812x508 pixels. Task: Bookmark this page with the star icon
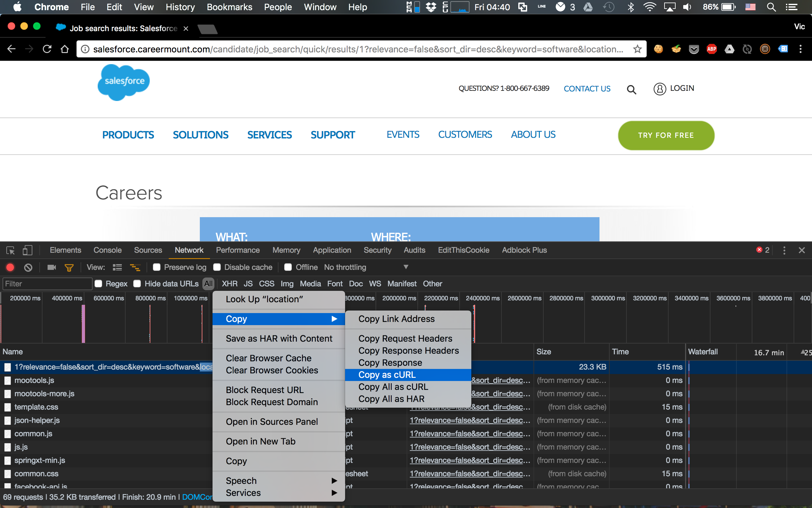637,49
